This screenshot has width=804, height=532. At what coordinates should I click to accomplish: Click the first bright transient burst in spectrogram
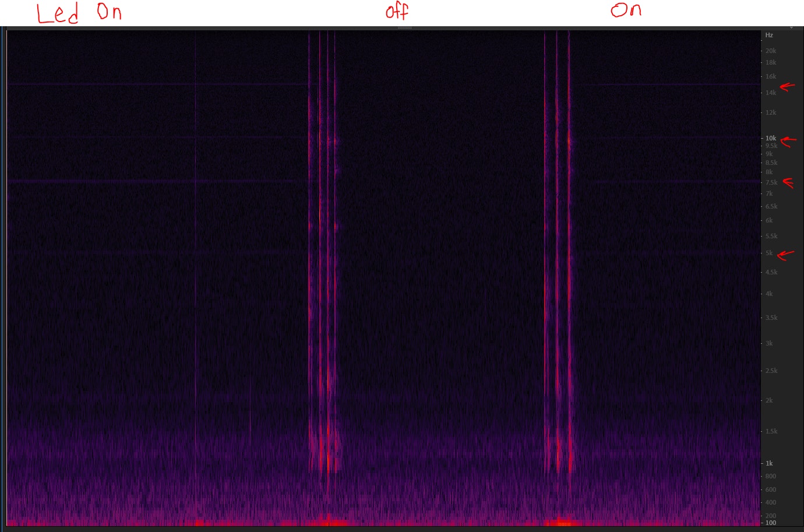point(322,262)
